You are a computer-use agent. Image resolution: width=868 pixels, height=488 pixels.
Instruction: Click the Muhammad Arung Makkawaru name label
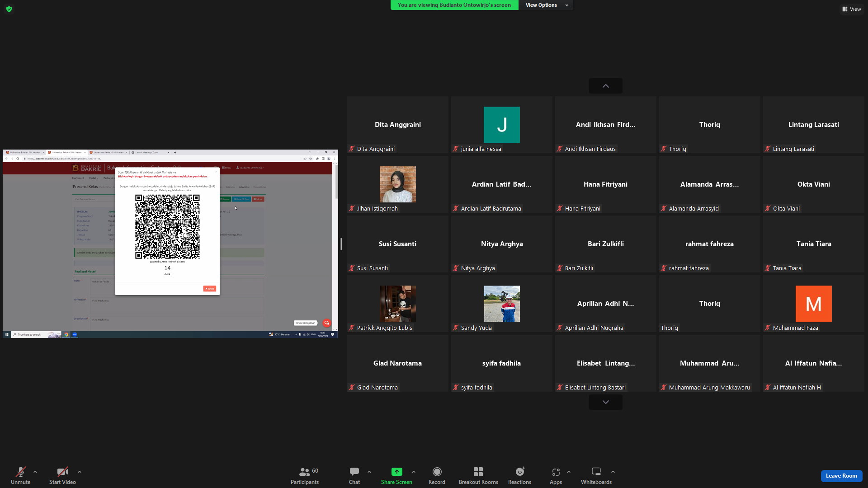tap(709, 387)
